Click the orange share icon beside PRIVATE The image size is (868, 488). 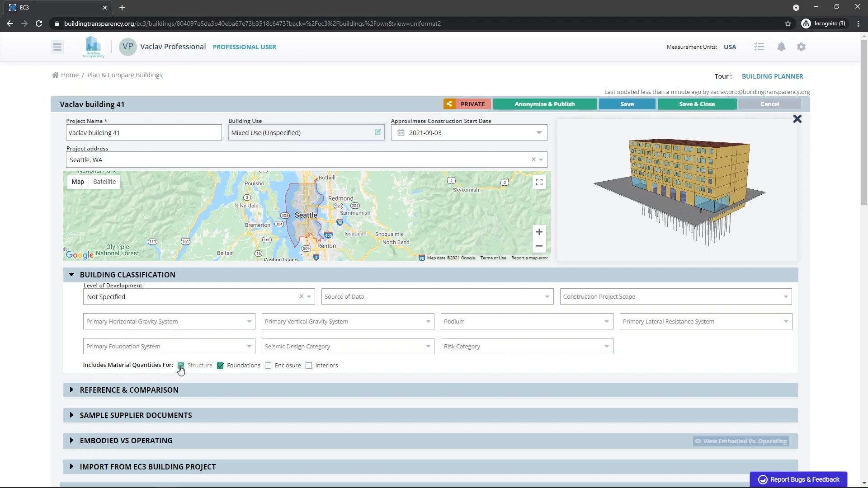click(449, 104)
